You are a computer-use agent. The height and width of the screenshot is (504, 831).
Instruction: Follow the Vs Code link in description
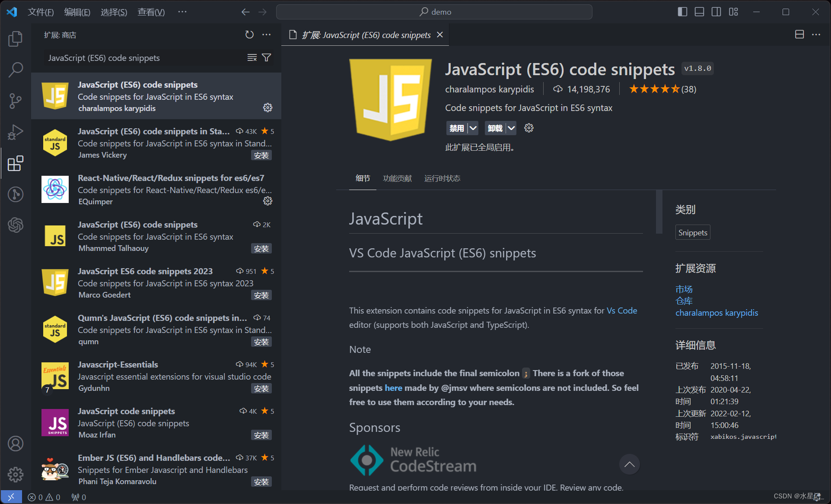click(x=622, y=311)
